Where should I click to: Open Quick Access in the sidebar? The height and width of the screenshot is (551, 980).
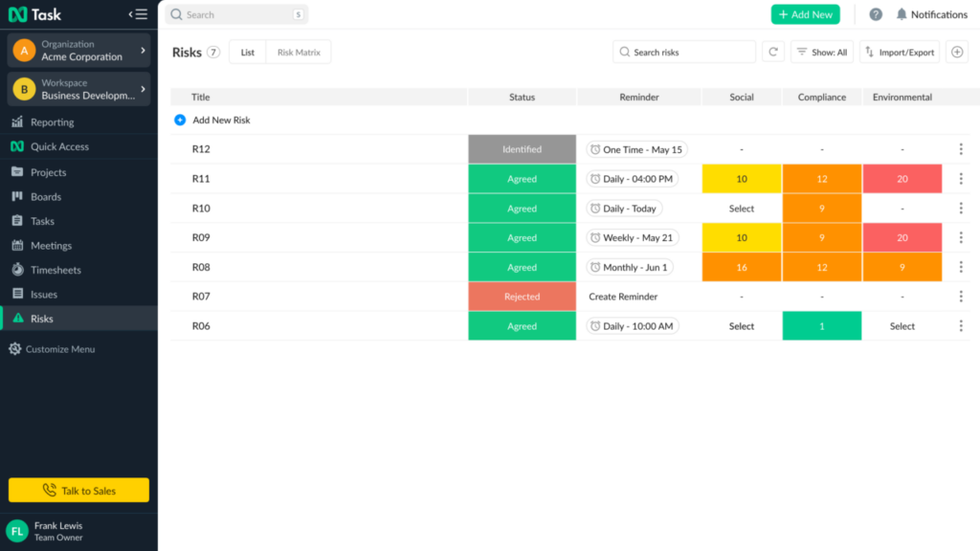[x=61, y=146]
